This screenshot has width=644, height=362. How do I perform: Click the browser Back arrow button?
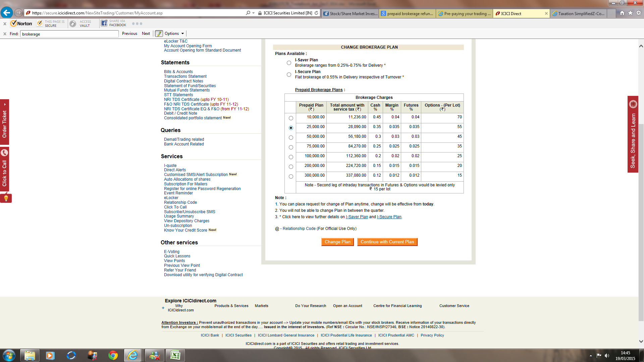coord(7,13)
